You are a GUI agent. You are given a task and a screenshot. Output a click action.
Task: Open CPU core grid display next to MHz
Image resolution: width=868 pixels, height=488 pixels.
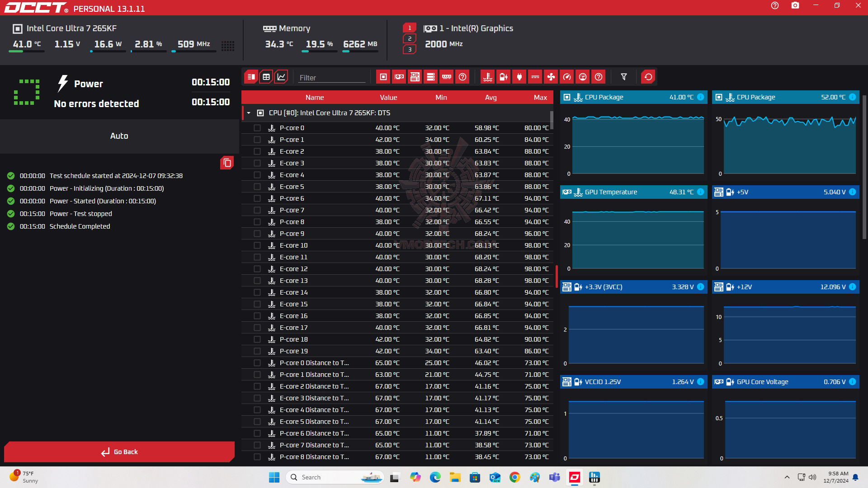(x=227, y=46)
